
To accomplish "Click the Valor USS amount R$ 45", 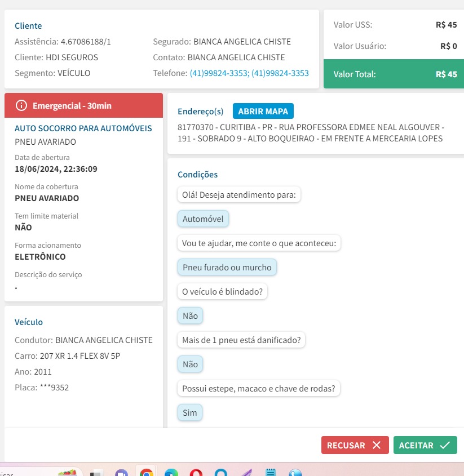I will click(446, 25).
